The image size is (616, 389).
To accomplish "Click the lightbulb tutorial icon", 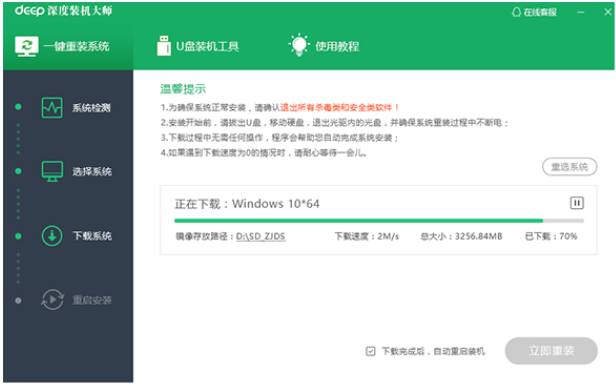I will (x=299, y=45).
